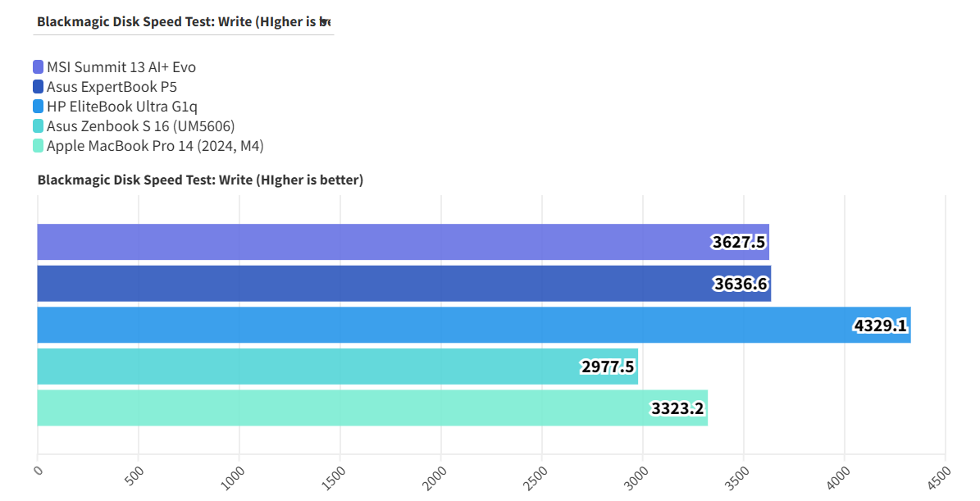Toggle the Asus ExpertBook P5 legend label
This screenshot has height=501, width=980.
click(112, 87)
